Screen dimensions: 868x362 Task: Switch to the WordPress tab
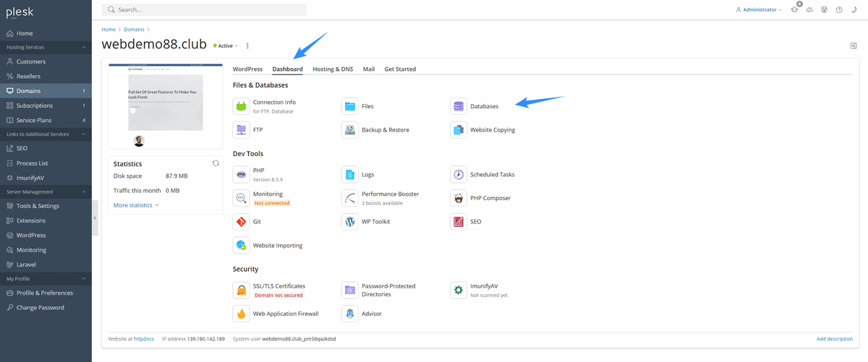(247, 69)
